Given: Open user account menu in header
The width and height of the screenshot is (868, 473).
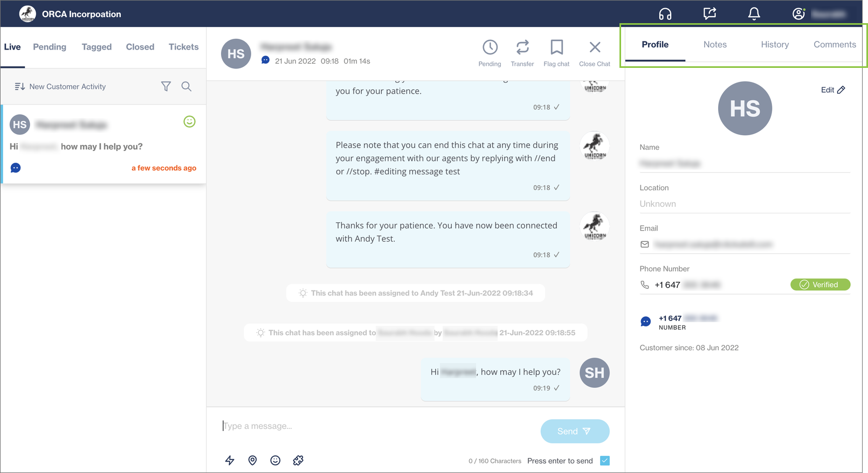Looking at the screenshot, I should (x=798, y=14).
